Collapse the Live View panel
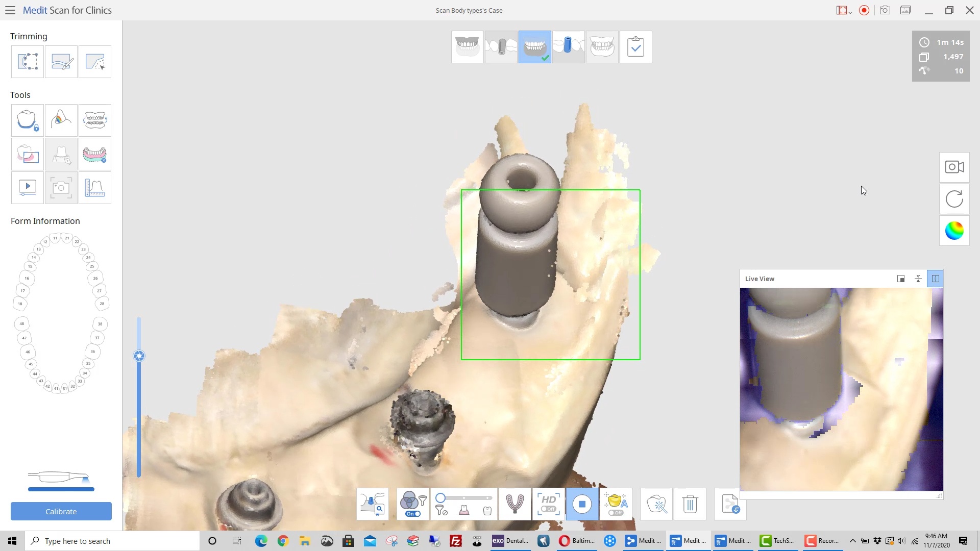This screenshot has width=980, height=551. coord(918,279)
